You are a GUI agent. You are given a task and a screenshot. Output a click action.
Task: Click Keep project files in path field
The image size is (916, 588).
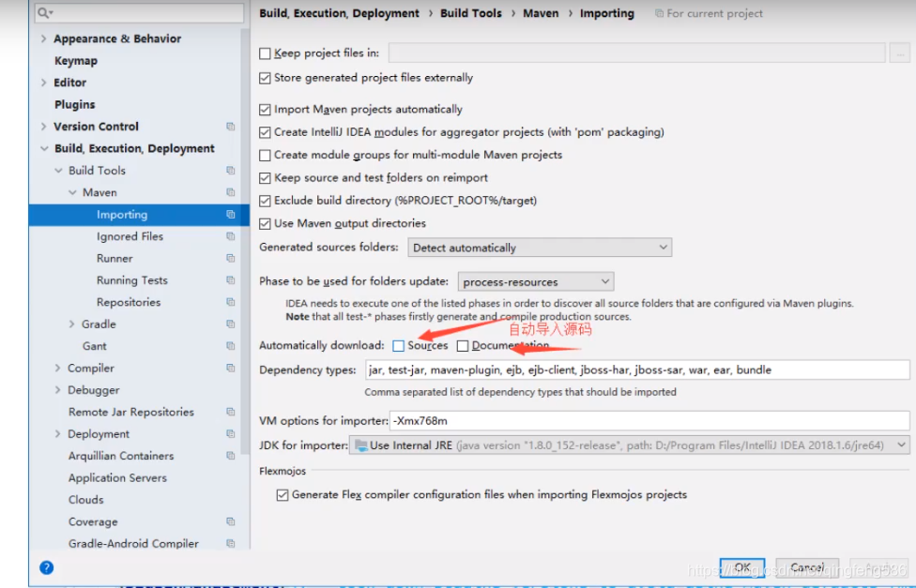pyautogui.click(x=636, y=53)
